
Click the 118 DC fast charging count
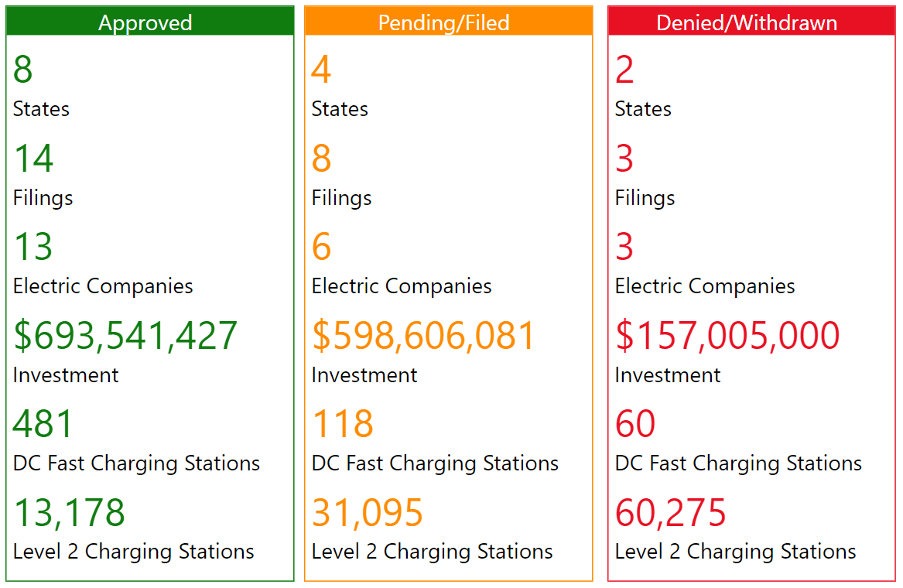coord(343,424)
